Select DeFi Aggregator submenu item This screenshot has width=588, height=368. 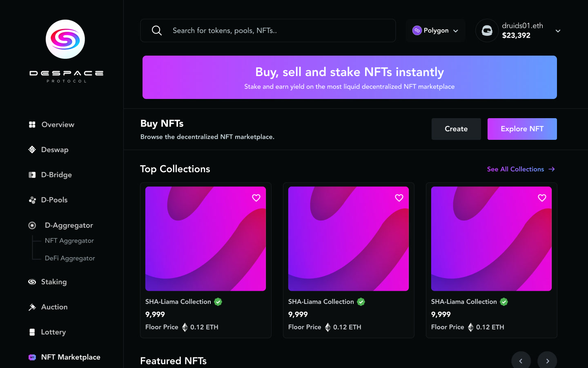click(x=70, y=258)
